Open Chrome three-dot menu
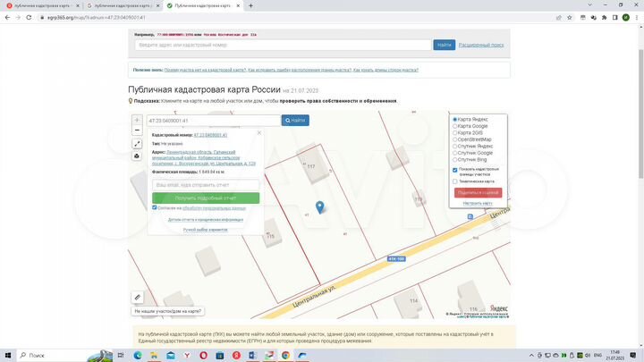 637,18
